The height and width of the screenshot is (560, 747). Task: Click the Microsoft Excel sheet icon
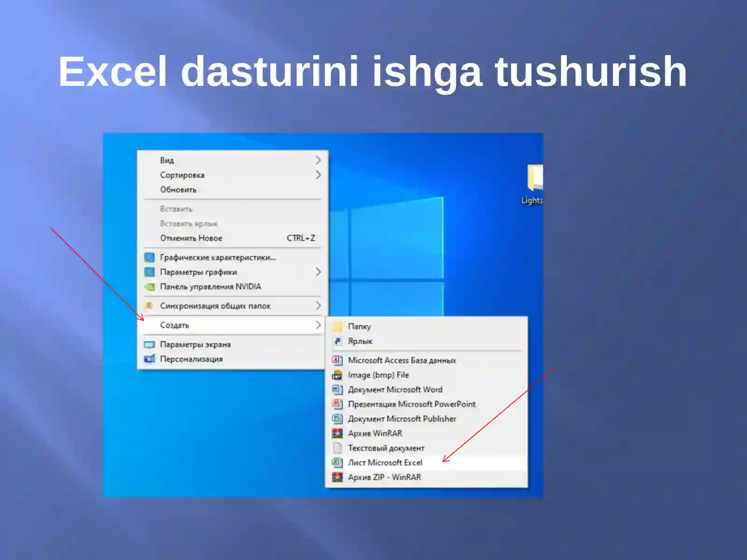point(337,462)
